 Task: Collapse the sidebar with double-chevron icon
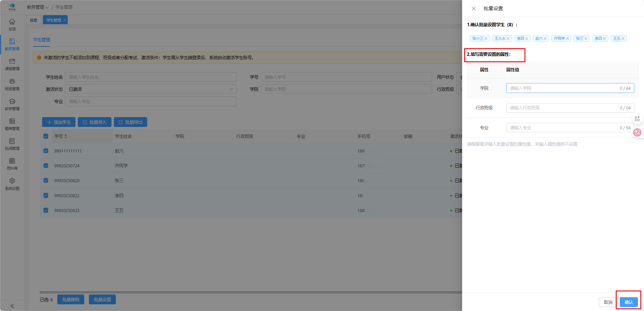(x=12, y=306)
